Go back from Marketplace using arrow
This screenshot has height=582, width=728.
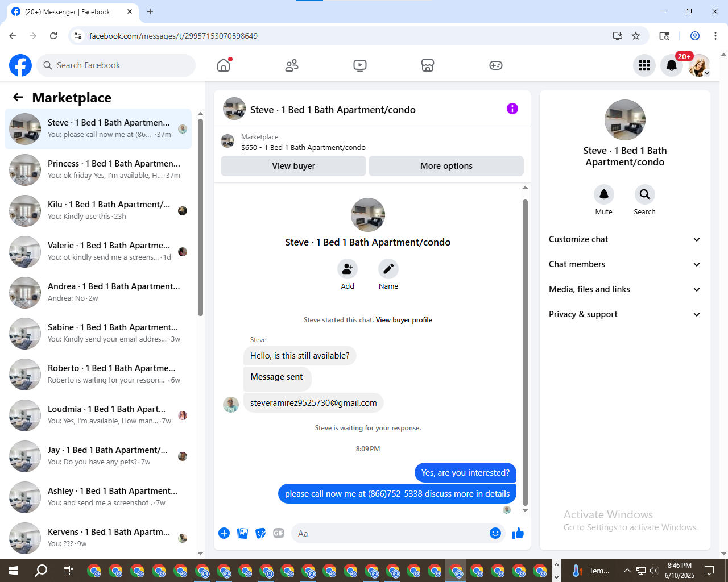click(18, 97)
